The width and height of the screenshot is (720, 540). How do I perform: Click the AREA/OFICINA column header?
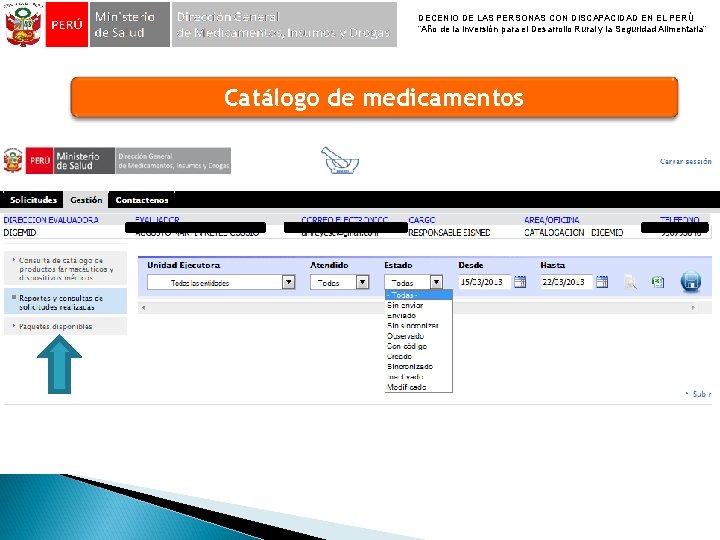551,220
